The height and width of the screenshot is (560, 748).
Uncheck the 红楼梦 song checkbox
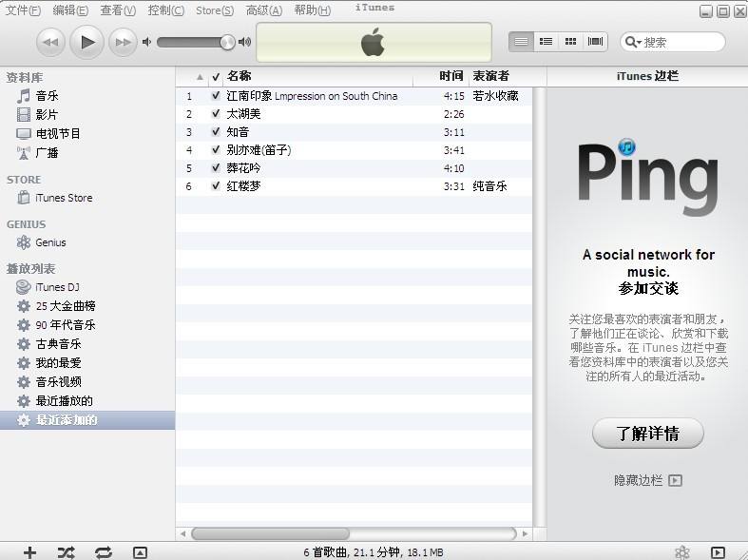click(216, 186)
